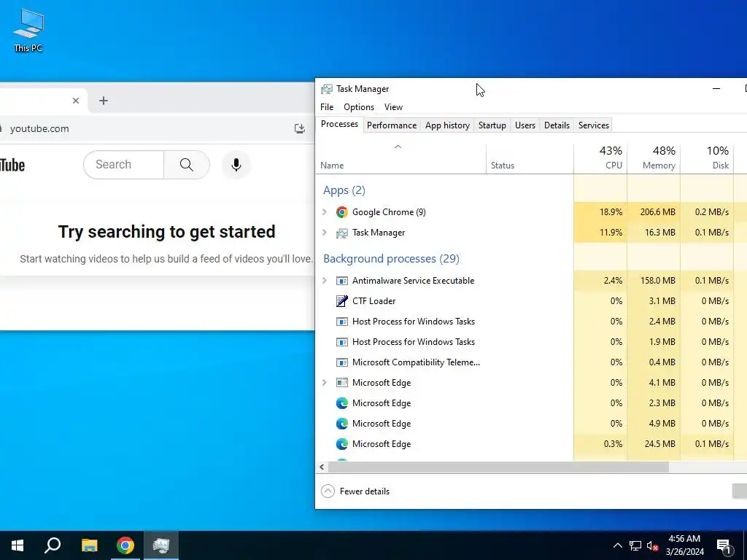
Task: Click the network icon in system tray
Action: [635, 545]
